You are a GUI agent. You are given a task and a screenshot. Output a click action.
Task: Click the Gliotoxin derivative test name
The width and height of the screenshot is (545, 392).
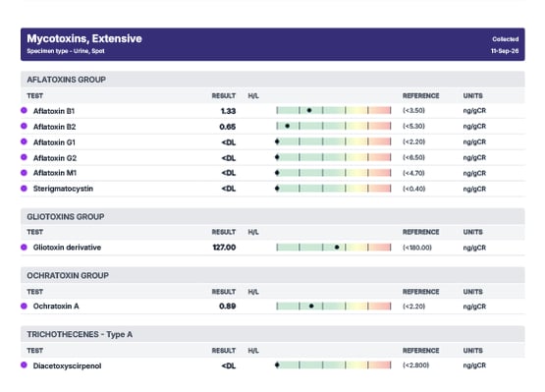point(67,248)
